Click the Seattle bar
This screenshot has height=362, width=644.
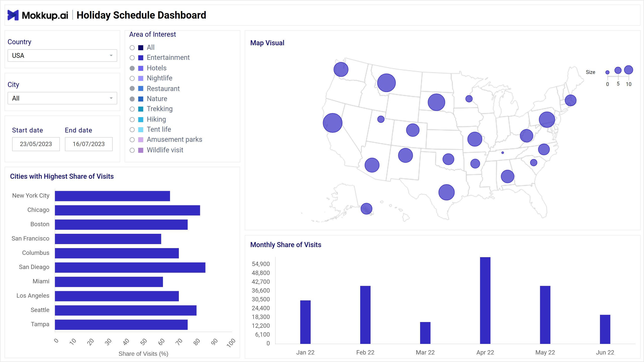(126, 311)
